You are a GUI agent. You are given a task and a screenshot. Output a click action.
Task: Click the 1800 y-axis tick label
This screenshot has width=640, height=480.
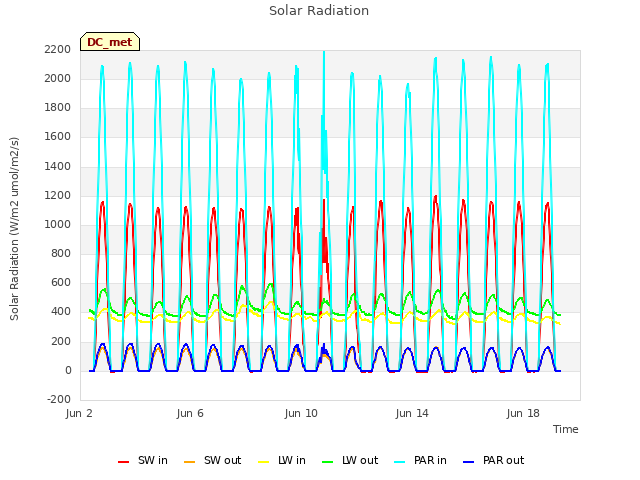(x=58, y=107)
